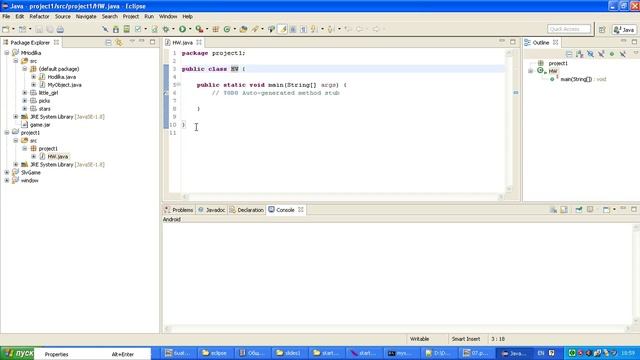Click the EN language indicator in taskbar
The width and height of the screenshot is (640, 360).
coord(541,353)
